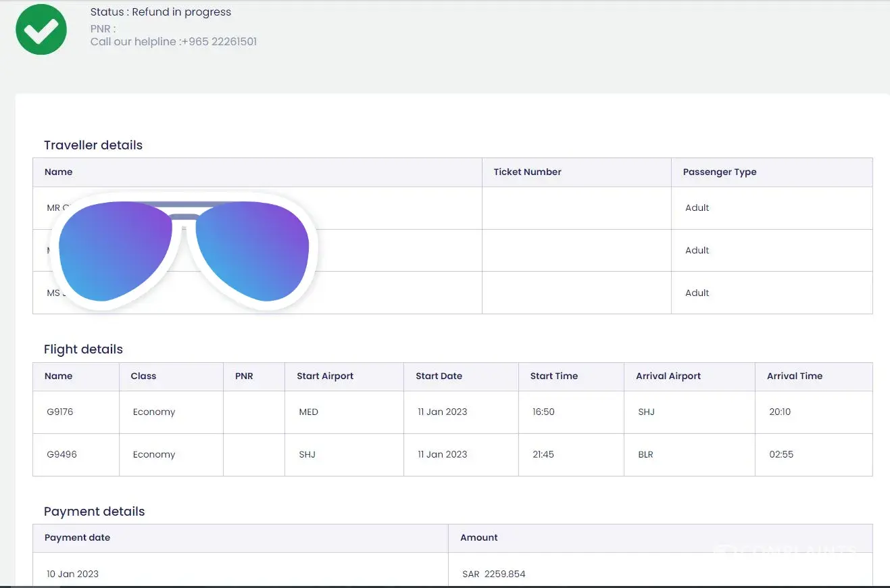Click the sunglasses sticker over traveller names
Image resolution: width=890 pixels, height=588 pixels.
[184, 251]
